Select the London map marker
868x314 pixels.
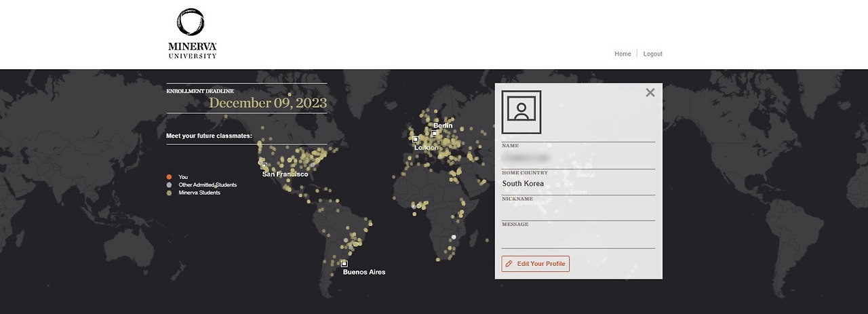pos(416,140)
